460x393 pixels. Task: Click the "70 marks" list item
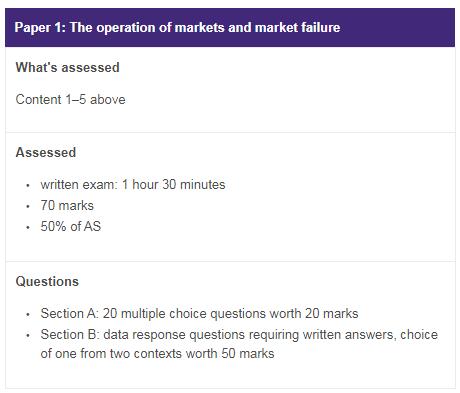(x=67, y=205)
